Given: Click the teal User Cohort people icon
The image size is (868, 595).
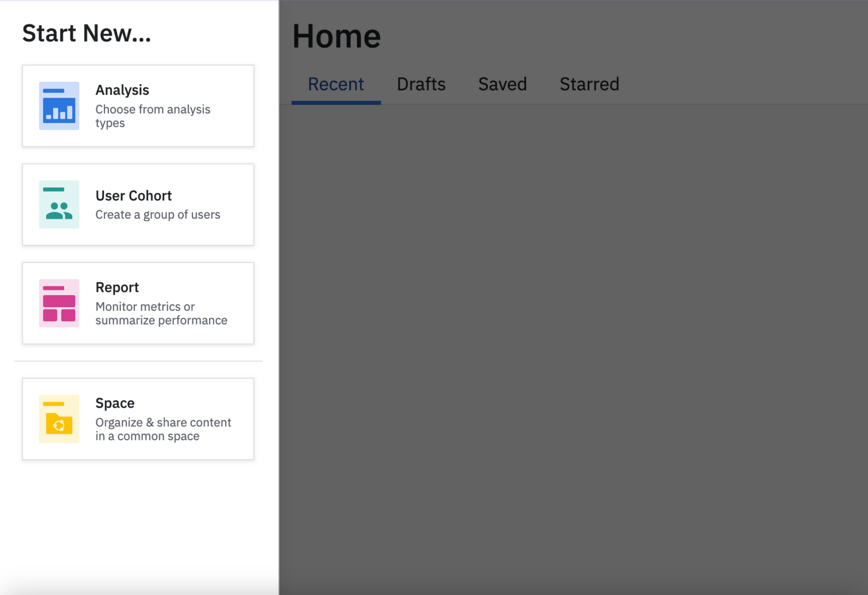Looking at the screenshot, I should pyautogui.click(x=59, y=204).
